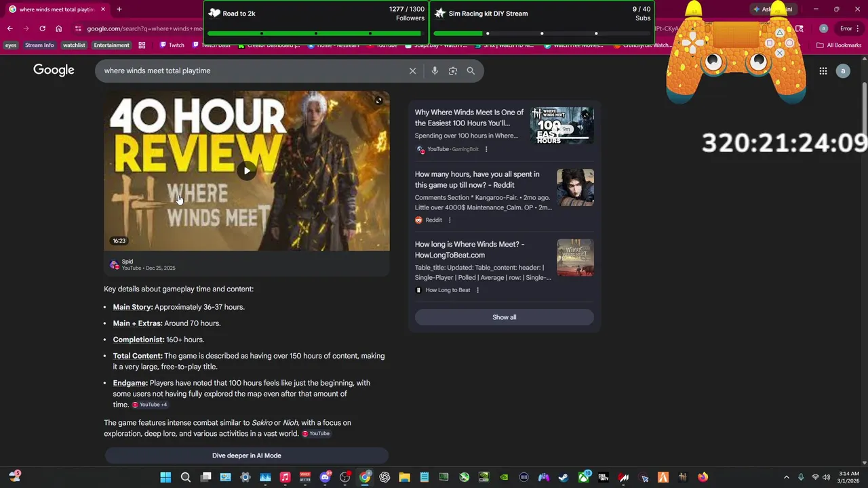Open the HowLongToBeat result thumbnail
868x488 pixels.
point(575,258)
